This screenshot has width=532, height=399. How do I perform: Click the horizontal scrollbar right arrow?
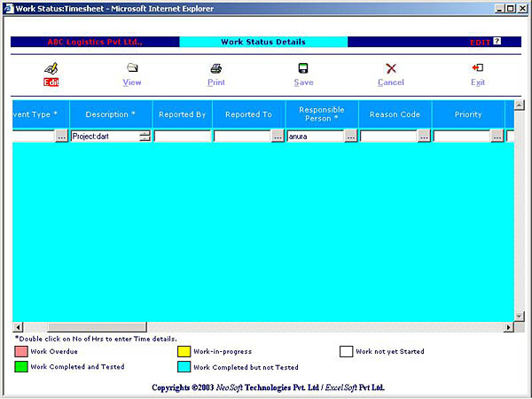[x=508, y=327]
